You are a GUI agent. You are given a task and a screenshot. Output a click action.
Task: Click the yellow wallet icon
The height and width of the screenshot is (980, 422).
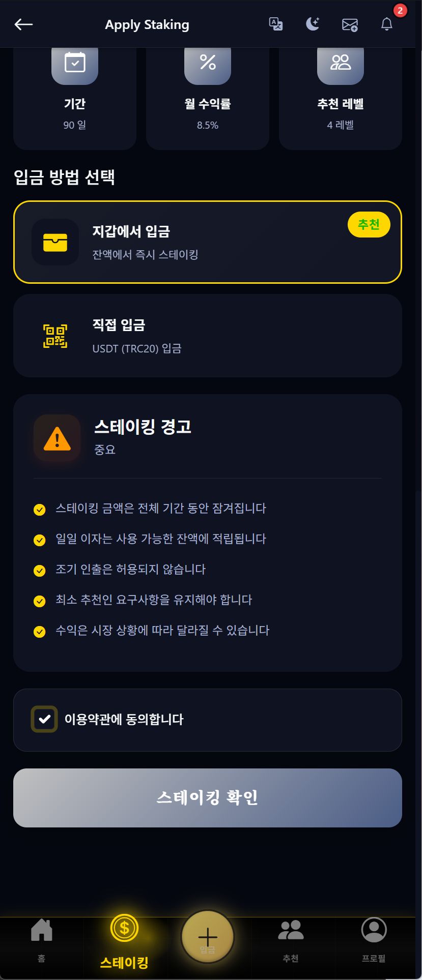(55, 242)
